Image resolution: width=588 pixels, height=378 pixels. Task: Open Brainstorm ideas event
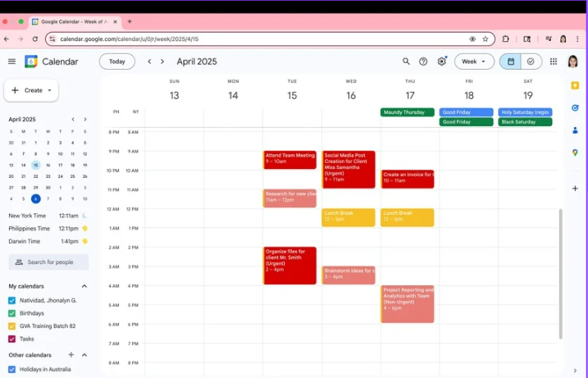point(349,276)
